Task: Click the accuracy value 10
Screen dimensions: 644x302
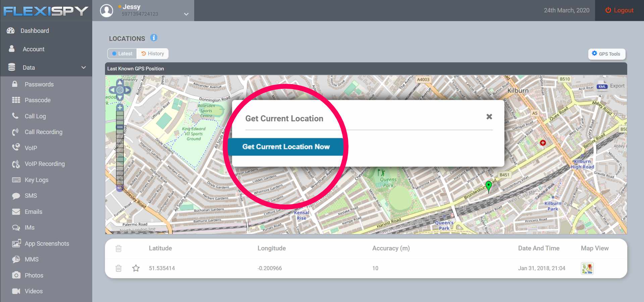Action: (375, 268)
